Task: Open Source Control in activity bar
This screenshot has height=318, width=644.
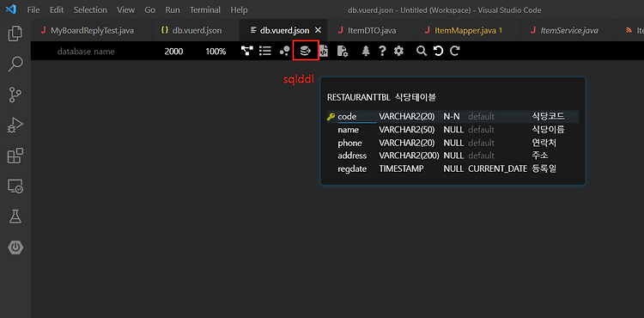Action: pyautogui.click(x=15, y=95)
